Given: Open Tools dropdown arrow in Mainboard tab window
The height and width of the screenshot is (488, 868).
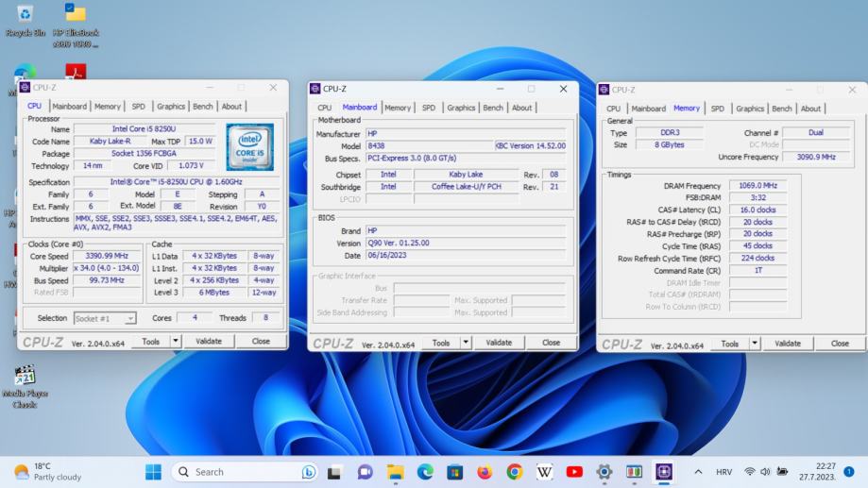Looking at the screenshot, I should 467,344.
